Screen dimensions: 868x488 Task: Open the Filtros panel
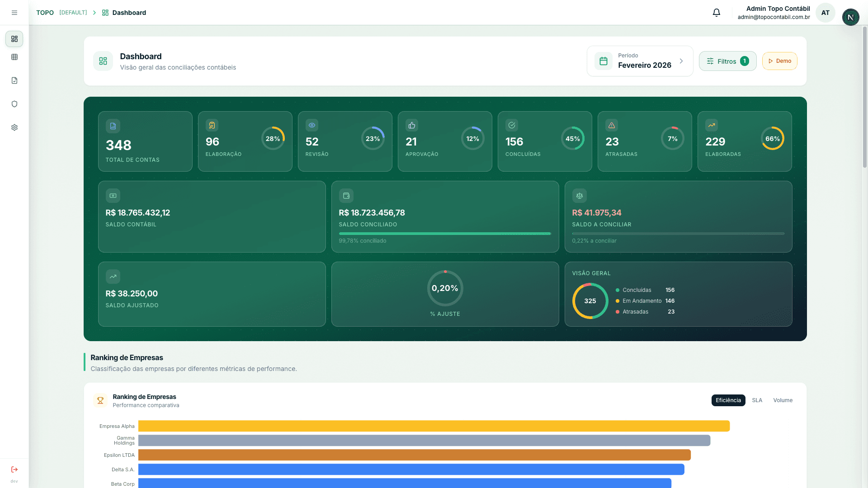[727, 61]
